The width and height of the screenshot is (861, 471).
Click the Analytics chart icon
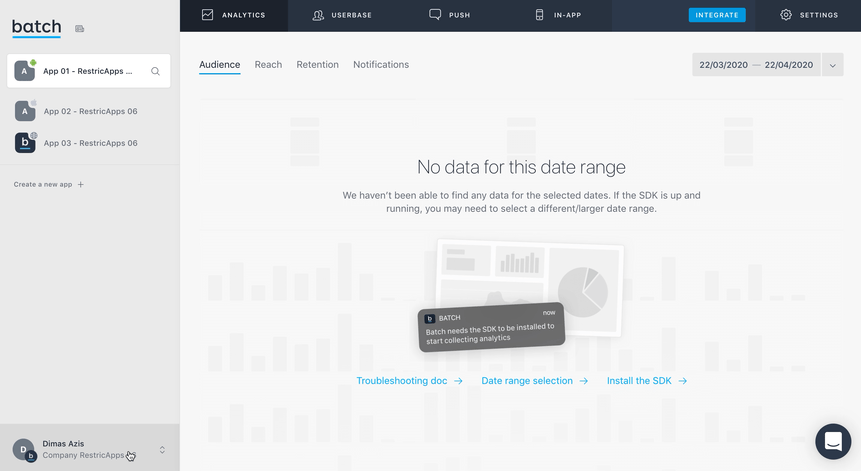(x=208, y=15)
